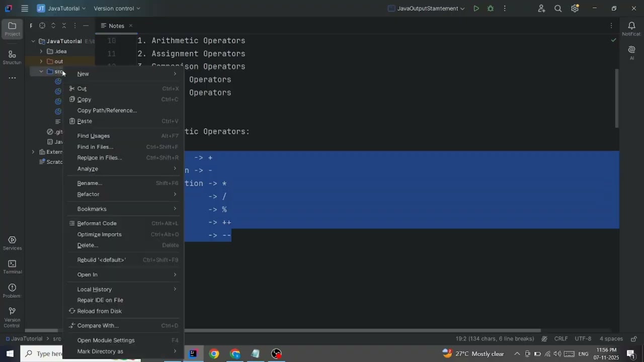
Task: Open JavaTutorial project dropdown
Action: tap(61, 9)
